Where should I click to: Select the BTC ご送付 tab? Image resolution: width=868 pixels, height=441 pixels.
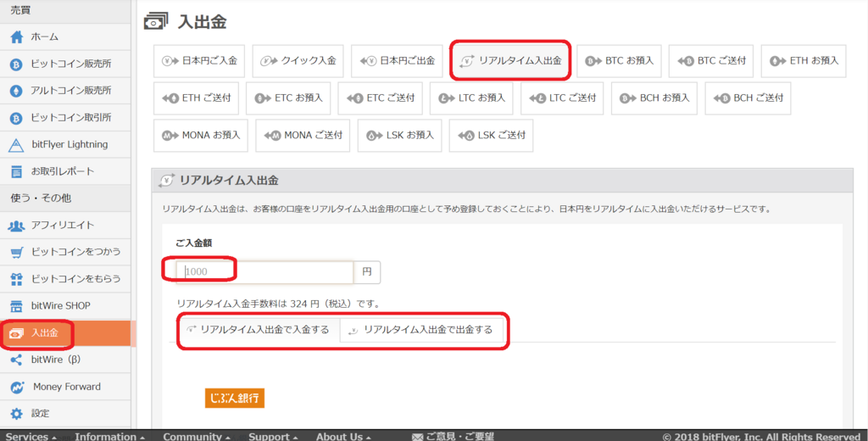coord(711,61)
